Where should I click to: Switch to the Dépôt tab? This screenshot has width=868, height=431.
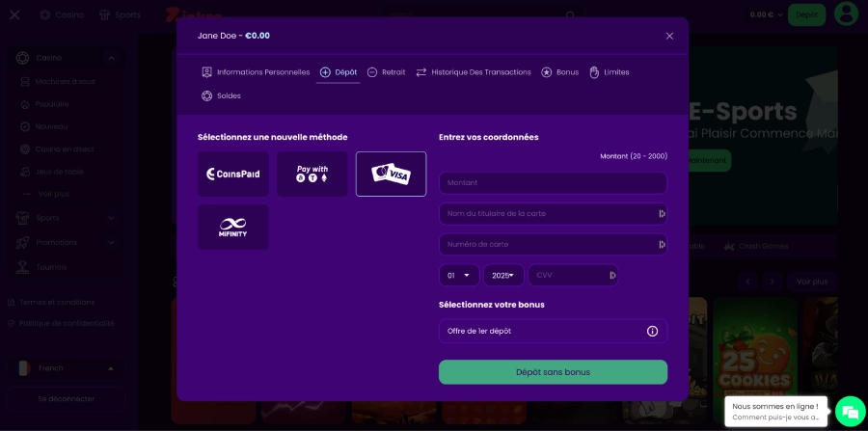(339, 72)
